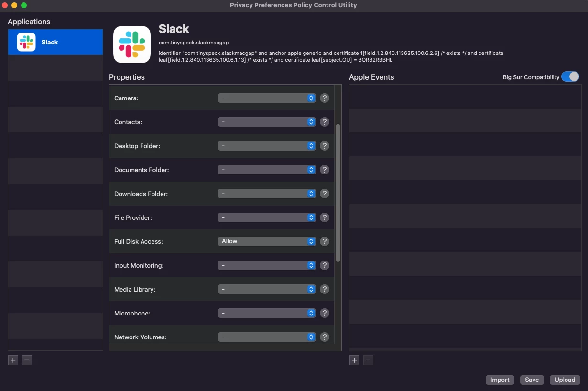Open help for the Full Disk Access property
588x391 pixels.
[325, 241]
